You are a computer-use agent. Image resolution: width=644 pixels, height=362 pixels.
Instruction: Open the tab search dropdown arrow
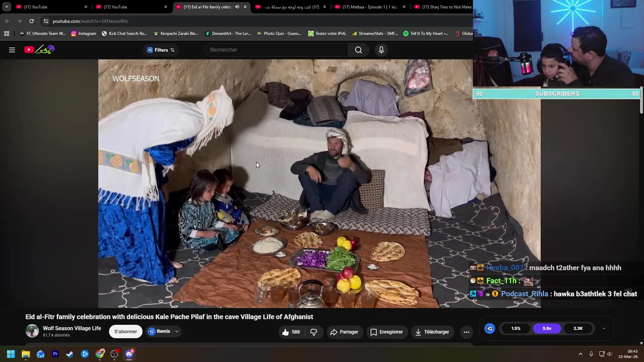pos(7,7)
